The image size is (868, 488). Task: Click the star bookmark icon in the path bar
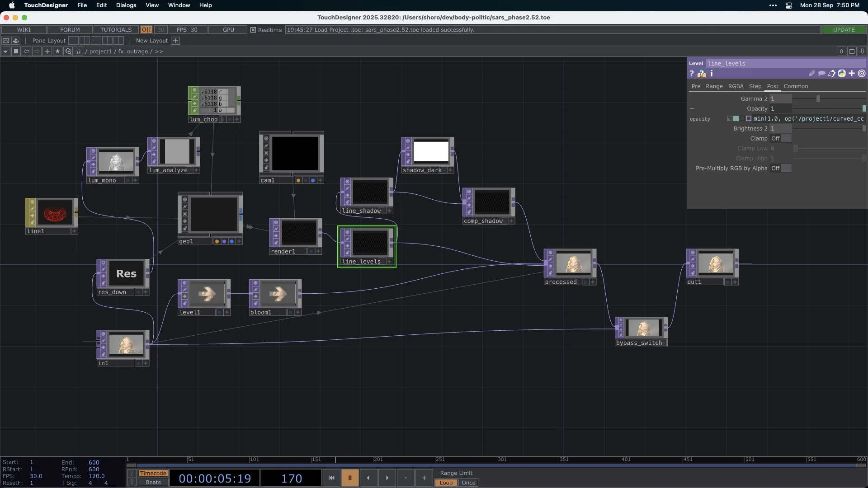pyautogui.click(x=57, y=52)
